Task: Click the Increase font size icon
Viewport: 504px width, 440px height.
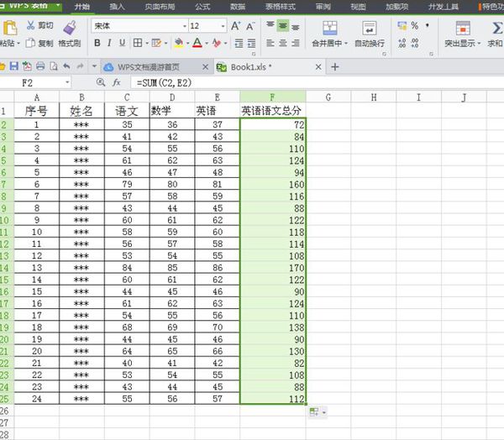Action: tap(235, 26)
